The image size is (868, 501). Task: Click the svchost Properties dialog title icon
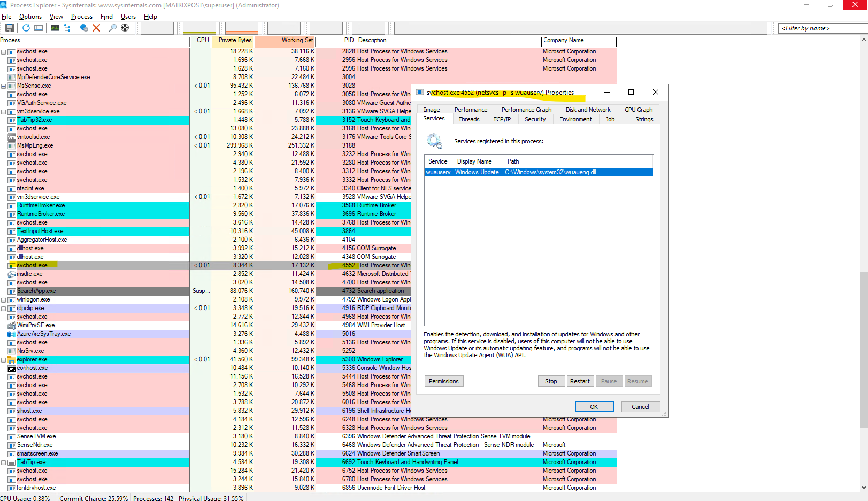[x=420, y=92]
